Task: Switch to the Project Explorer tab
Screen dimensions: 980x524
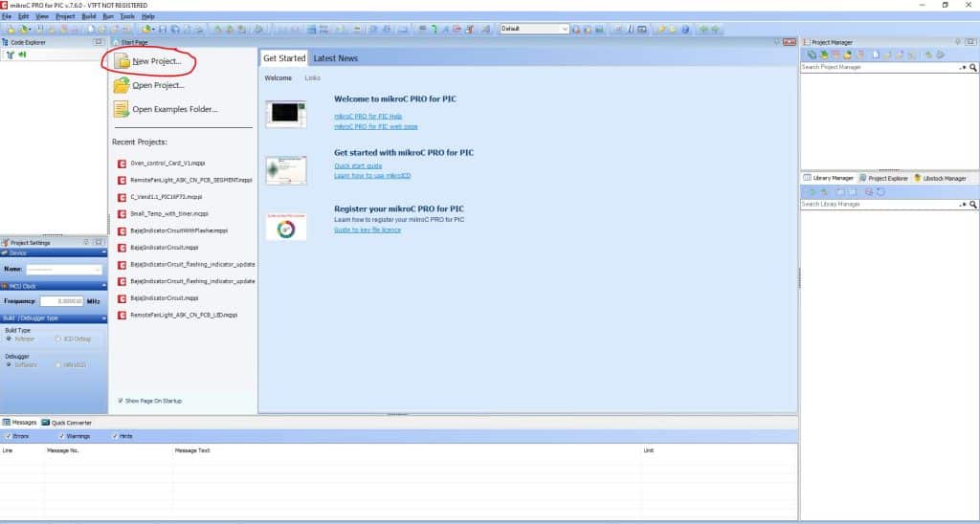Action: click(883, 178)
